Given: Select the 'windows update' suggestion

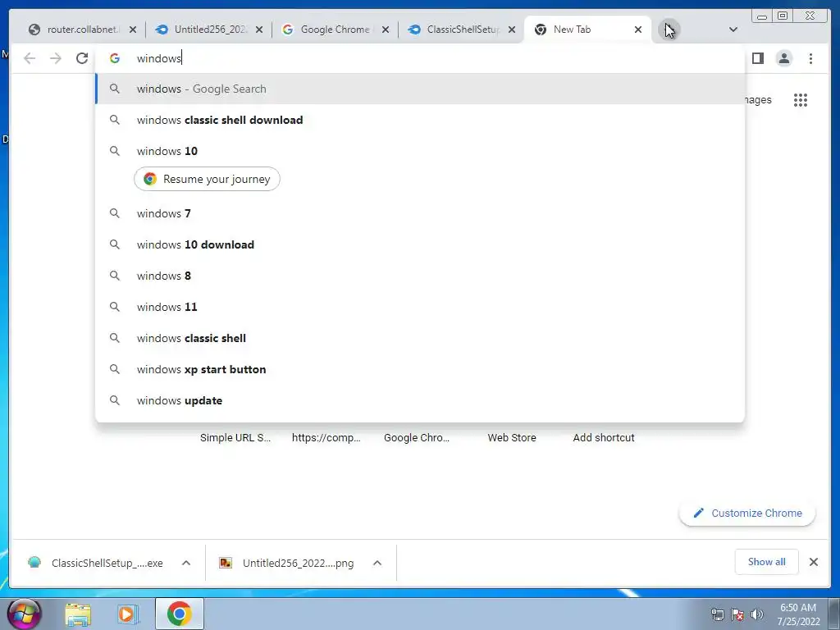Looking at the screenshot, I should pos(420,400).
